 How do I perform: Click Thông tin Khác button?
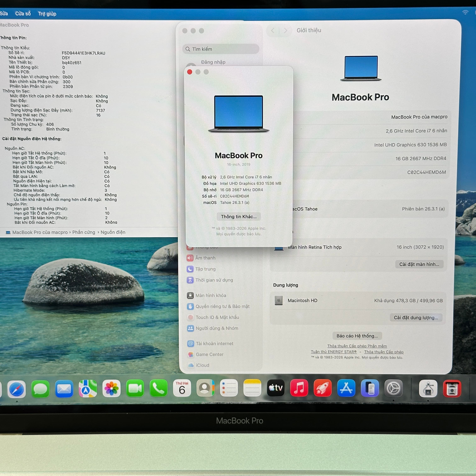pos(238,217)
